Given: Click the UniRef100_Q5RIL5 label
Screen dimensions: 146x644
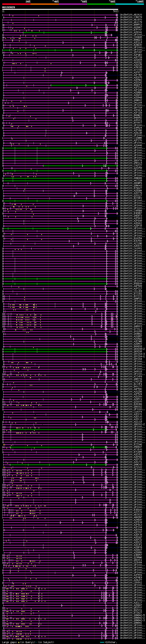Looking at the screenshot, I should 131,163.
